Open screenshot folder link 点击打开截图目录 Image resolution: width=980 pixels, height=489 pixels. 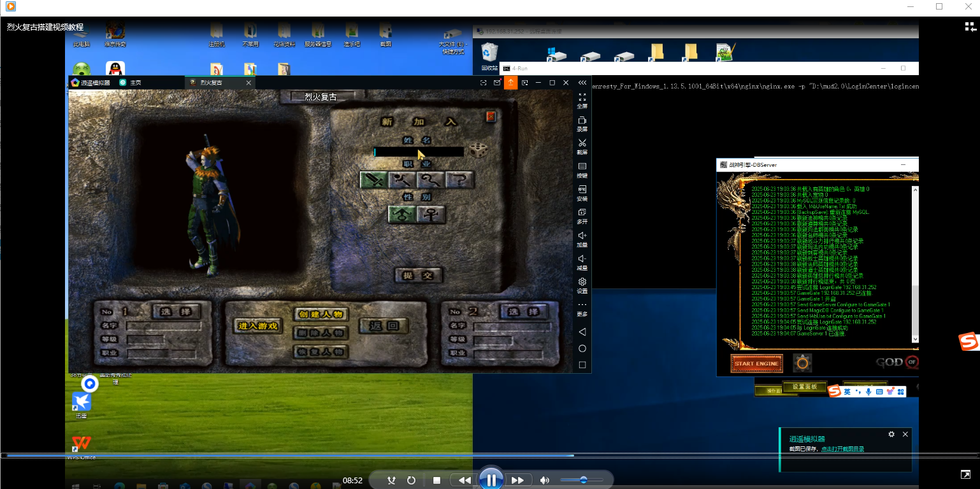click(x=842, y=449)
